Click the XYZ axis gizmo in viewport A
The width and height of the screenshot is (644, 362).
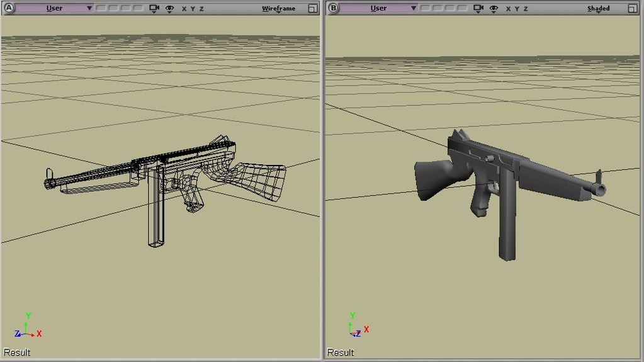[x=28, y=326]
